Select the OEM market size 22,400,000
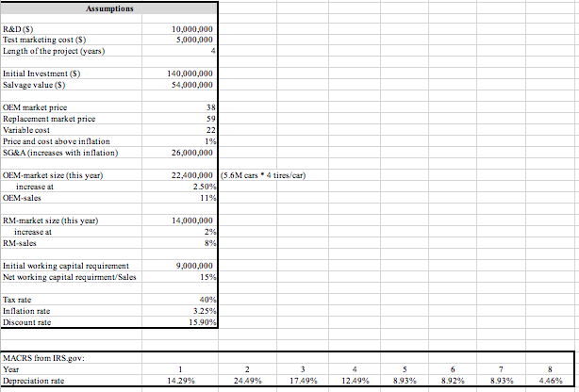Screen dimensions: 579x392 180,175
